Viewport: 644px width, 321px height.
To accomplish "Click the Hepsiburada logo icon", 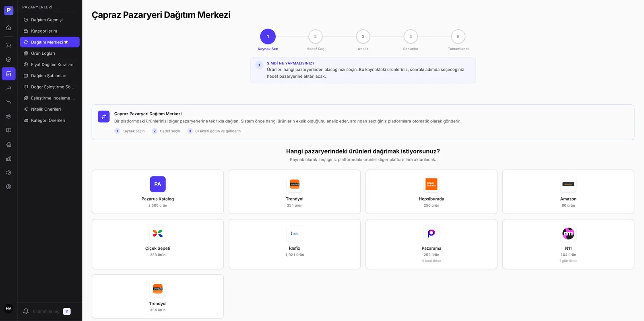I will pos(431,184).
